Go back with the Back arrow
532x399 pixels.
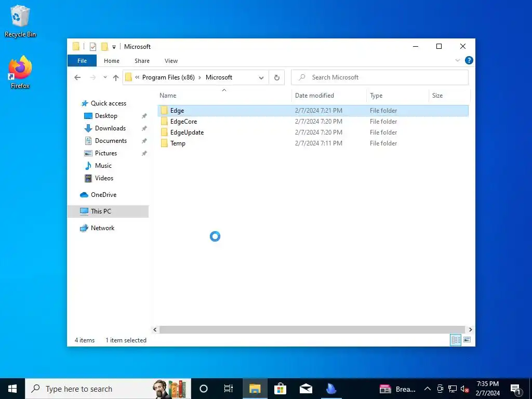pos(77,77)
